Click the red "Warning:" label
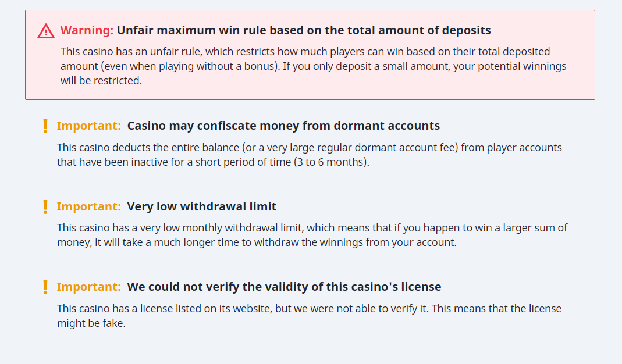The height and width of the screenshot is (364, 622). (x=87, y=30)
